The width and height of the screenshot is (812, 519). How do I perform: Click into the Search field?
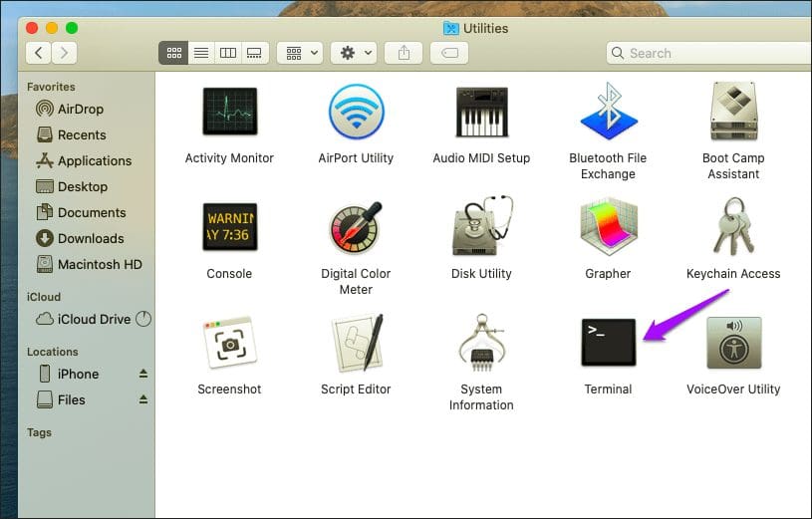[x=708, y=53]
